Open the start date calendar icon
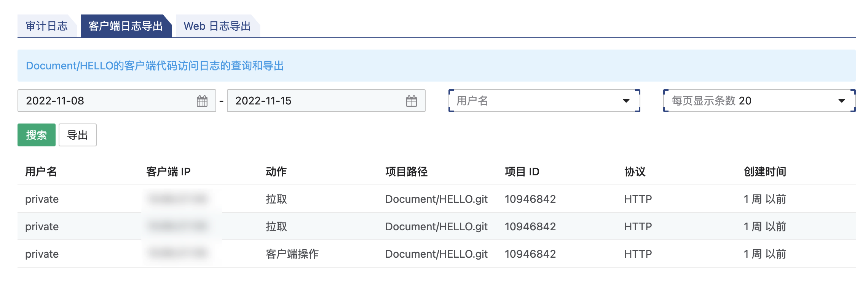This screenshot has width=868, height=292. [202, 101]
